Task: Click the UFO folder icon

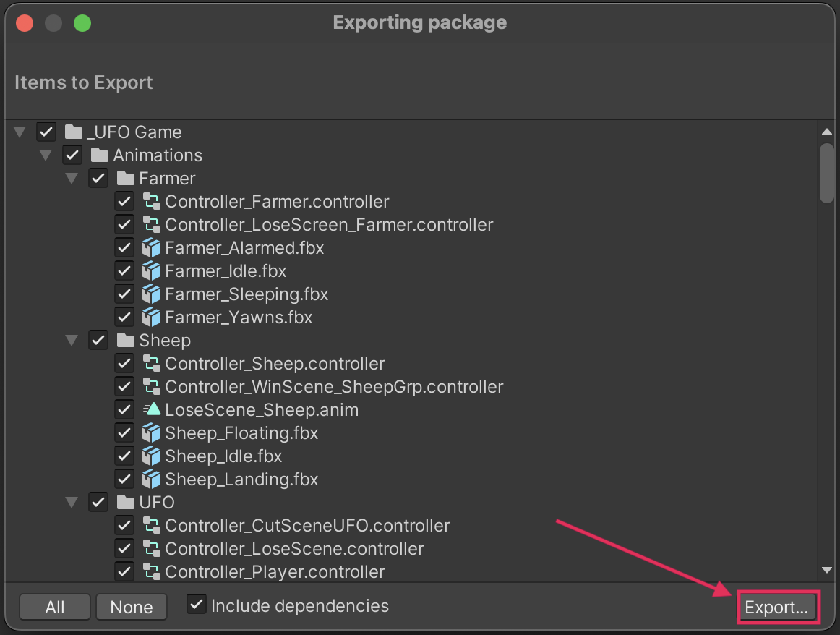Action: pos(126,503)
